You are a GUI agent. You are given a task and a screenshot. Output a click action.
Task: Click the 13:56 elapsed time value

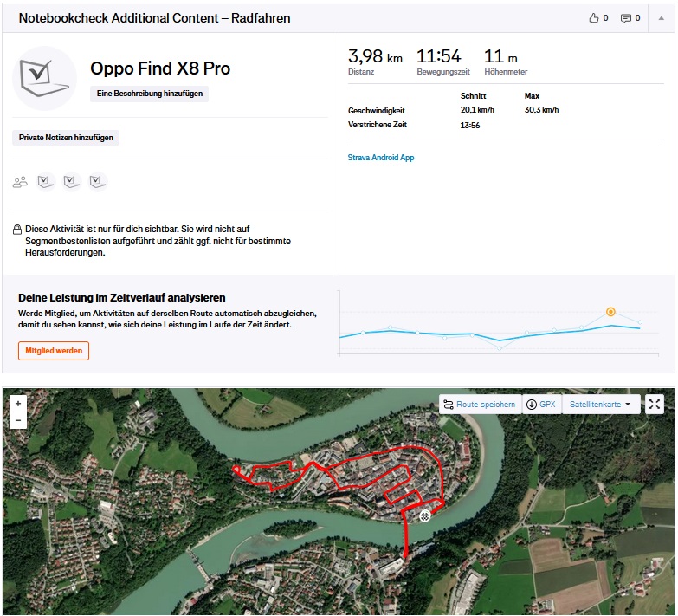tap(470, 125)
